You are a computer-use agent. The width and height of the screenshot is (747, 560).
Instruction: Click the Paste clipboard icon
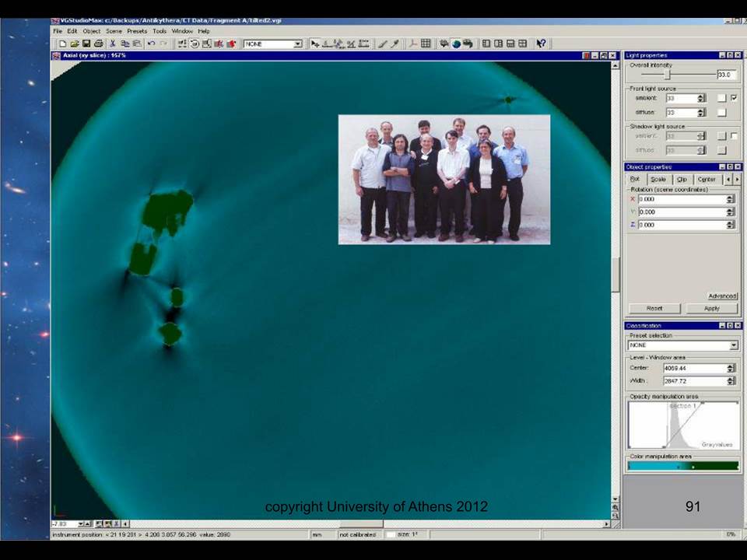pyautogui.click(x=137, y=44)
